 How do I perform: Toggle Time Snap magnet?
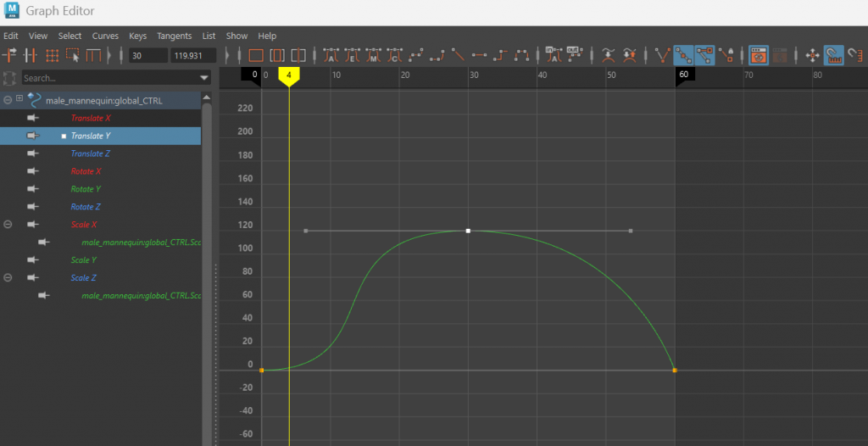coord(833,55)
